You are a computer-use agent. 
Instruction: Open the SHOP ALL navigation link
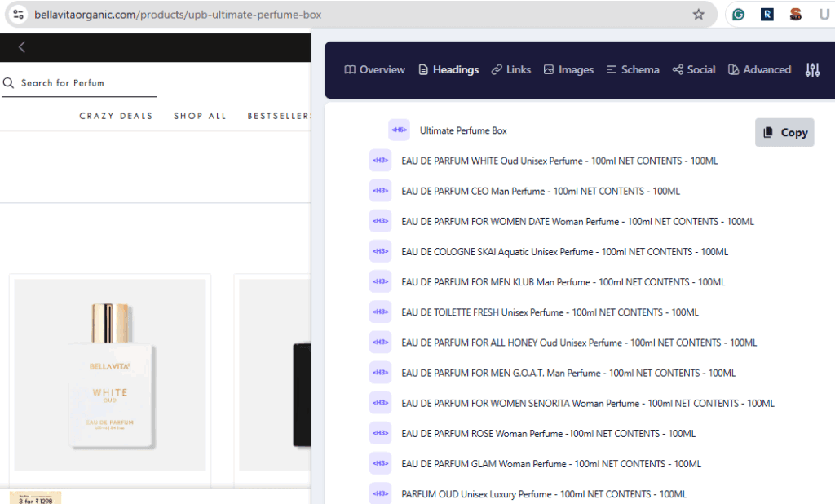coord(200,116)
